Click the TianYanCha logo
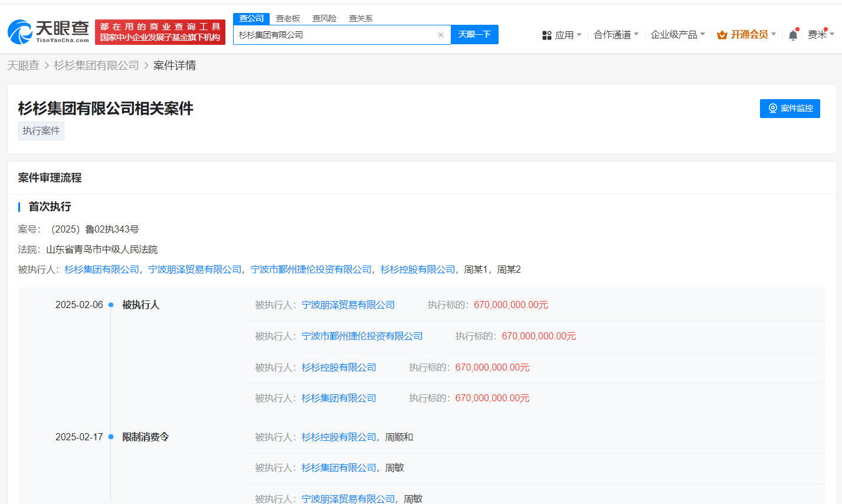Screen dimensions: 842x504 click(x=48, y=32)
